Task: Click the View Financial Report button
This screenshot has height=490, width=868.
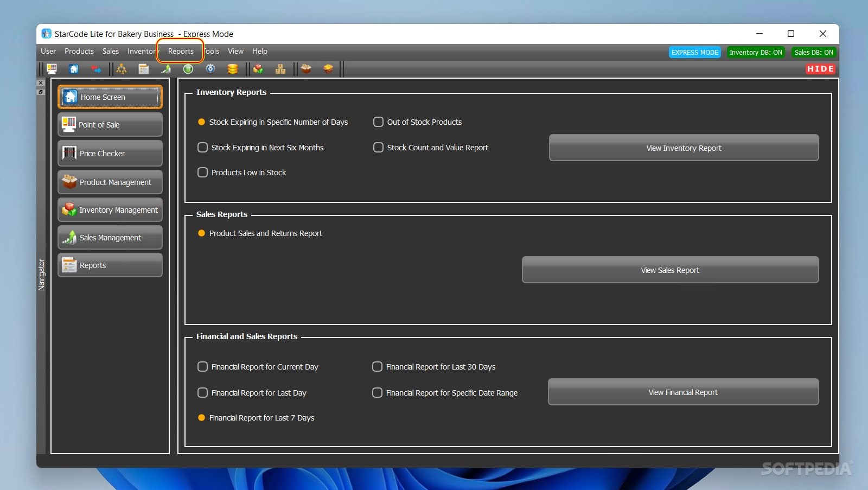Action: click(x=683, y=392)
